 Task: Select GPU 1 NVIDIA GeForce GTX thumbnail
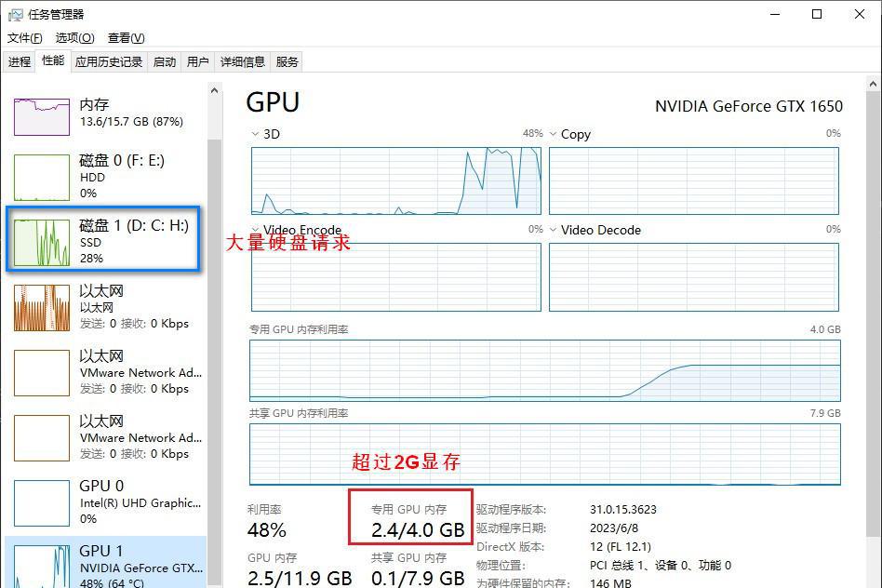coord(42,563)
